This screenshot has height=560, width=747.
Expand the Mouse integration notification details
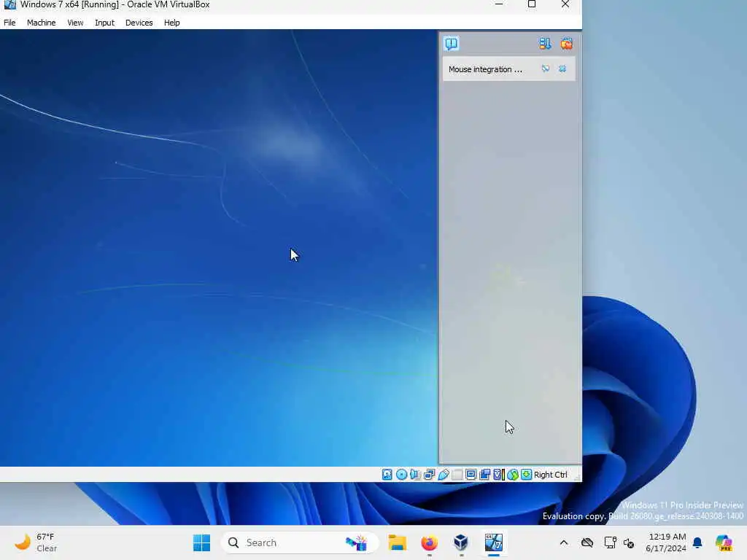[546, 69]
